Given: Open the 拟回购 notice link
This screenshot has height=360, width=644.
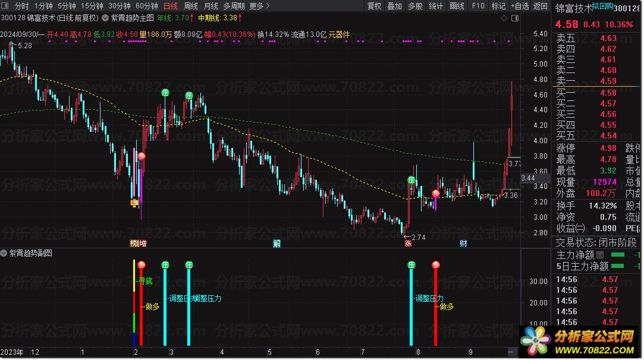Looking at the screenshot, I should (x=602, y=6).
